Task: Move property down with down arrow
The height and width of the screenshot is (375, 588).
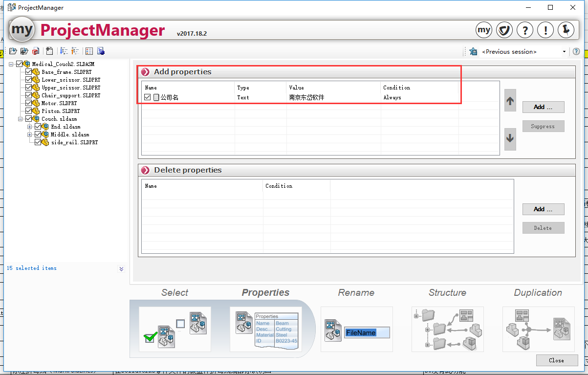Action: (x=510, y=139)
